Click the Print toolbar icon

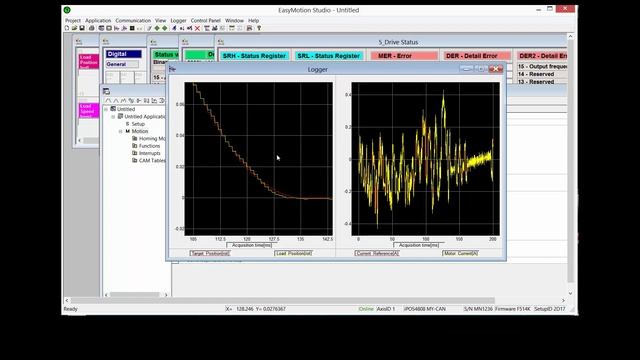91,28
